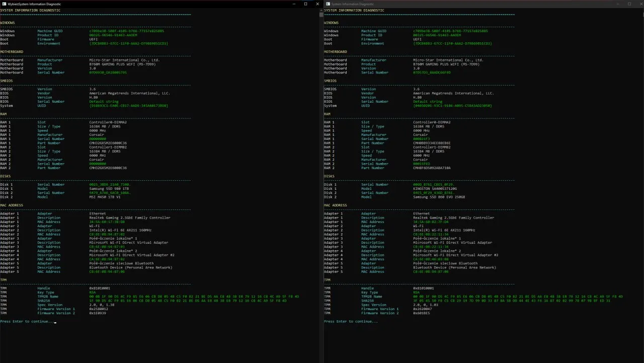This screenshot has width=644, height=363.
Task: Click Boot Firmware 'UEFI' value in left window
Action: point(93,39)
